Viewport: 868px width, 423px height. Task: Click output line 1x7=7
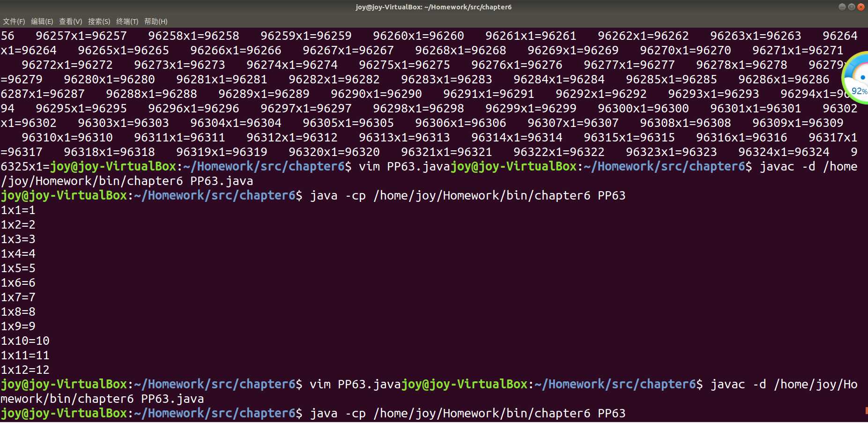pos(18,297)
